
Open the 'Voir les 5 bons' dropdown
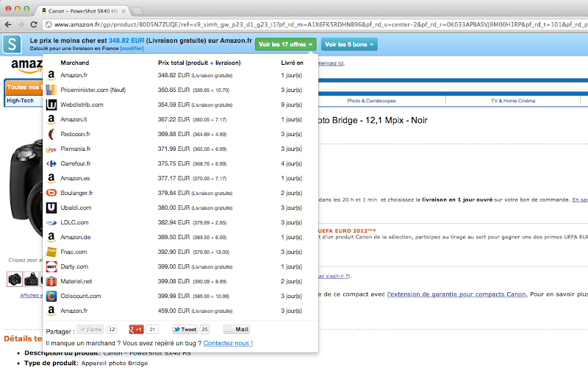(349, 44)
